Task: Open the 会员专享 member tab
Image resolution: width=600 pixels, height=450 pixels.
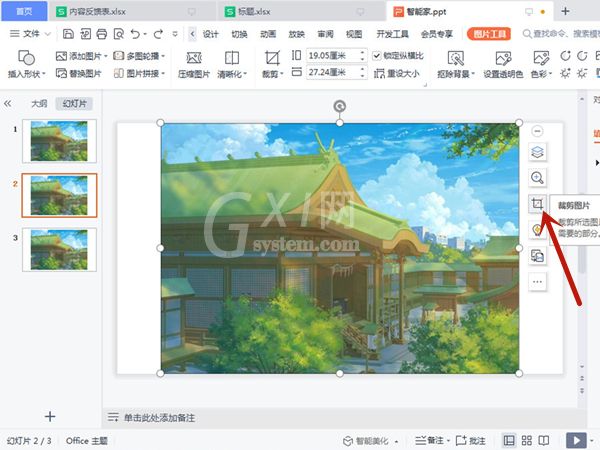Action: pos(437,34)
